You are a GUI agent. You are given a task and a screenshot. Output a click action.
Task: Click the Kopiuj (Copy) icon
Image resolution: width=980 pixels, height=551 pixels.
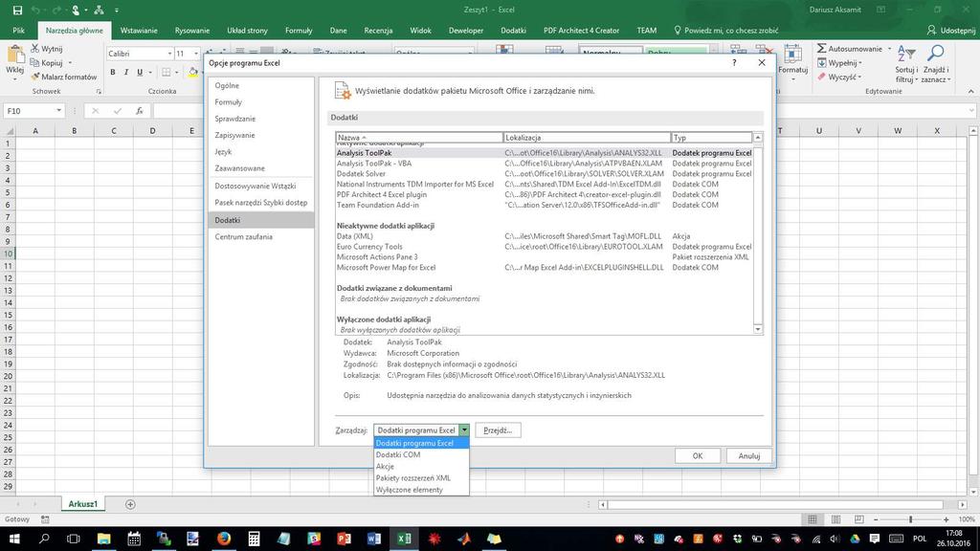(x=35, y=62)
